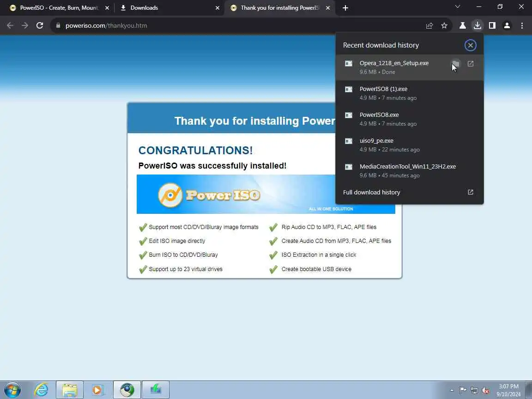
Task: Click Burn ISO to CD/DVD/Bluray text
Action: [x=183, y=255]
